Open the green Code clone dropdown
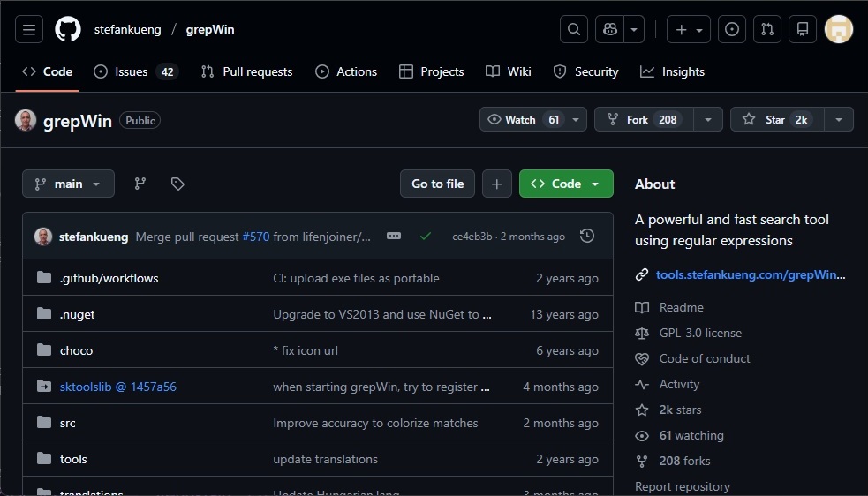This screenshot has width=868, height=496. (566, 184)
